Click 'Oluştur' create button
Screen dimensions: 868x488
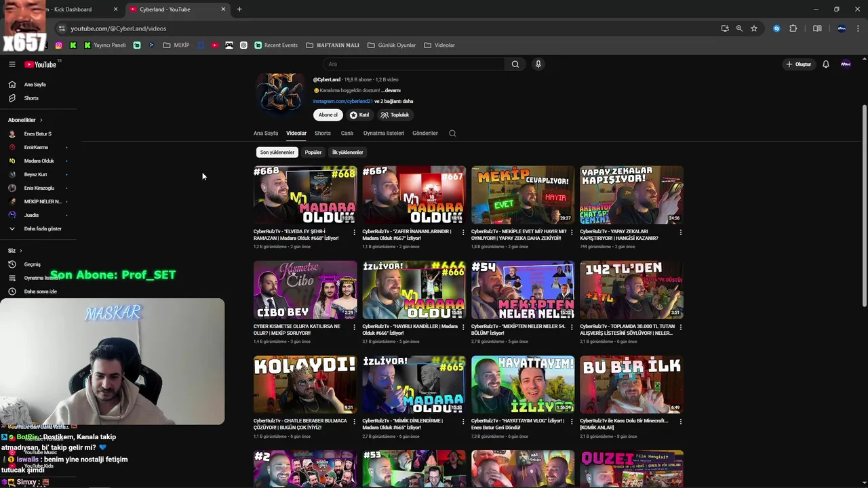(798, 64)
